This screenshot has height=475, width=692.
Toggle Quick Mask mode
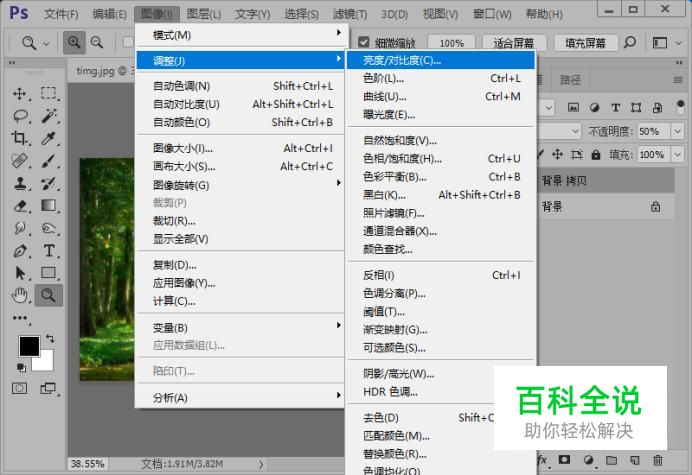19,388
